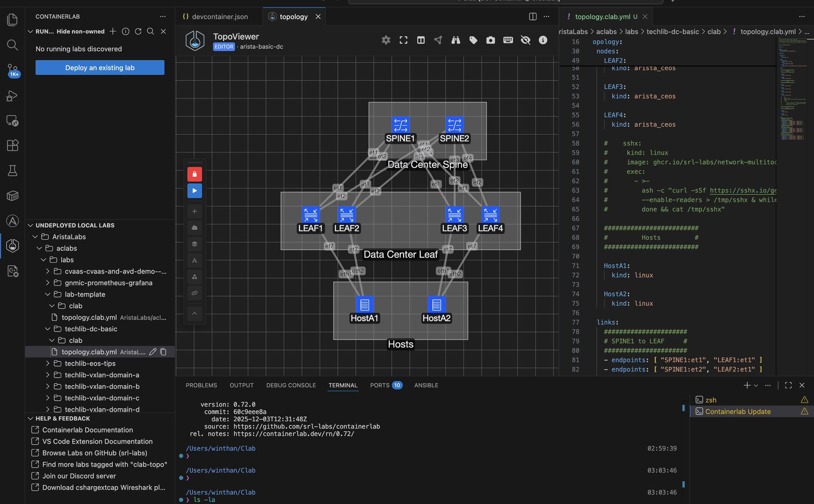This screenshot has height=504, width=814.
Task: Capture topology screenshot with camera icon
Action: pos(491,40)
